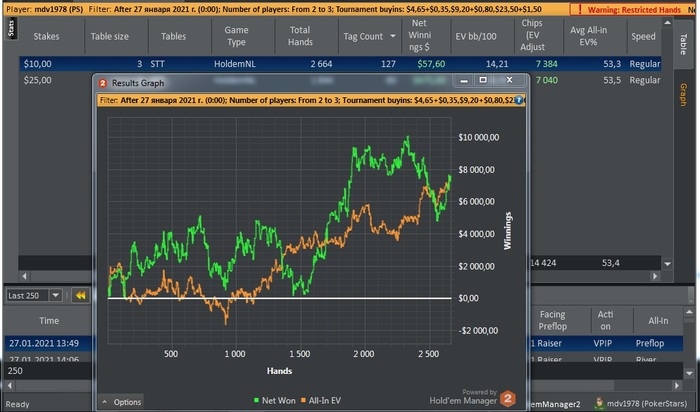This screenshot has width=700, height=412.
Task: Click the Preflop all-in cell
Action: [x=650, y=343]
